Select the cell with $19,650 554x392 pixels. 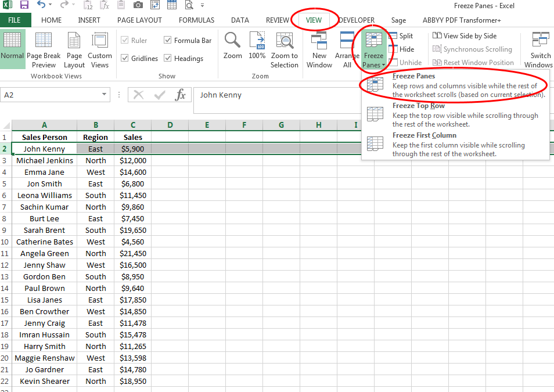pyautogui.click(x=133, y=230)
